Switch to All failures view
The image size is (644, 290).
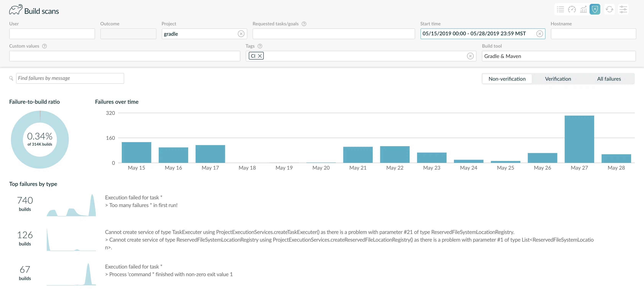[609, 79]
